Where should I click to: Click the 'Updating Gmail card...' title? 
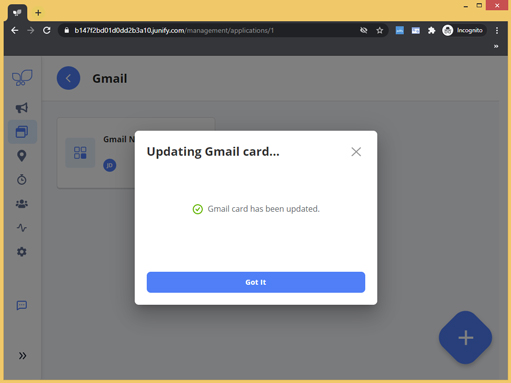click(213, 152)
